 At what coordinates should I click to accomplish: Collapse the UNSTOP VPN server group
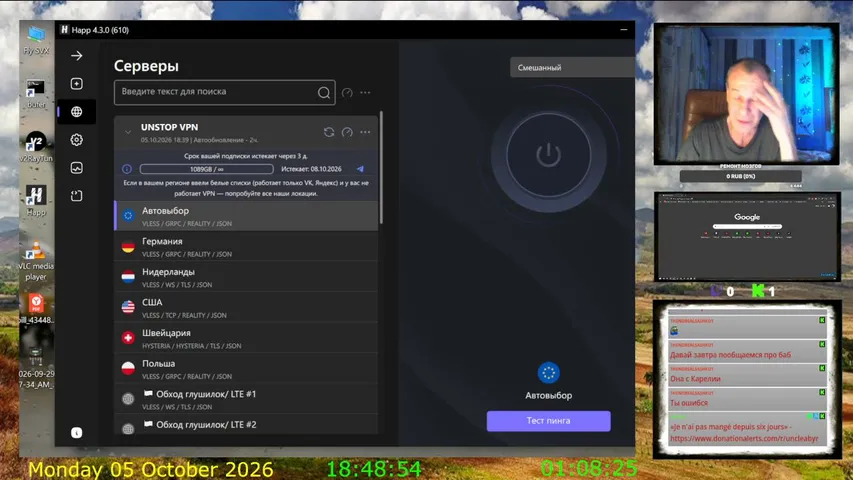point(128,132)
